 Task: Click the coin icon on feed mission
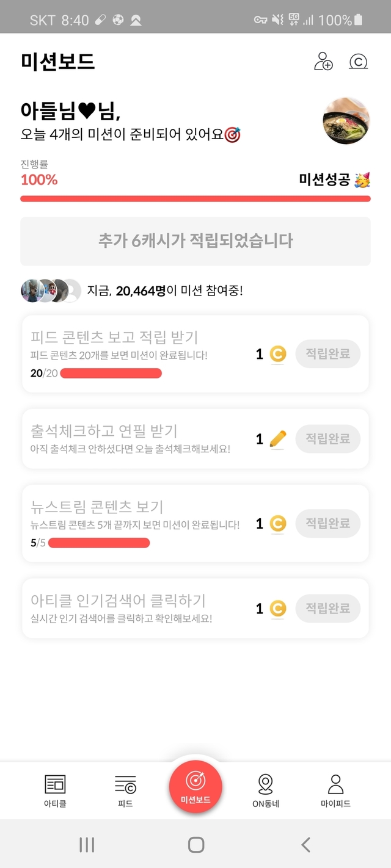click(277, 354)
